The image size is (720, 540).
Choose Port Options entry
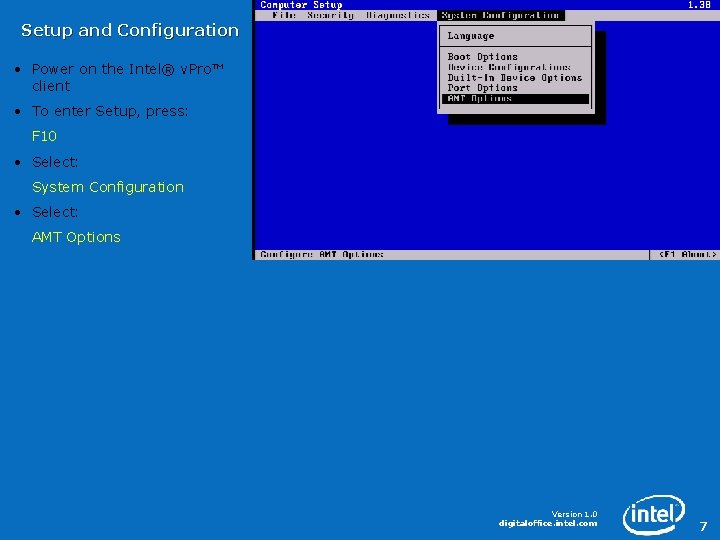[483, 88]
